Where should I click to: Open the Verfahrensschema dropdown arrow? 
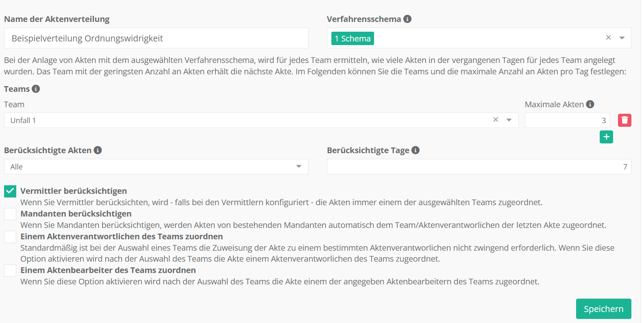coord(622,38)
